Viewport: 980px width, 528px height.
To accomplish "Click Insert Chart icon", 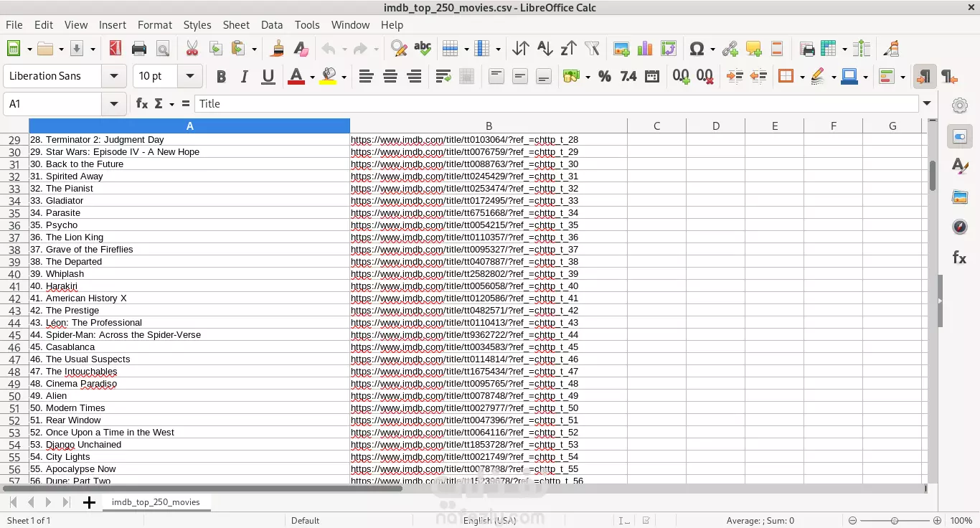I will coord(645,49).
